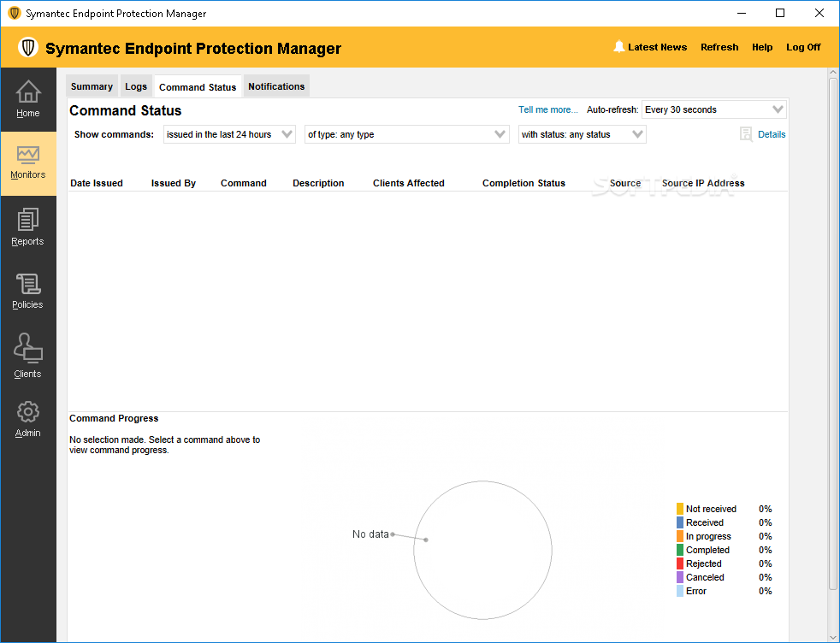
Task: Select the Command Status tab
Action: click(198, 86)
